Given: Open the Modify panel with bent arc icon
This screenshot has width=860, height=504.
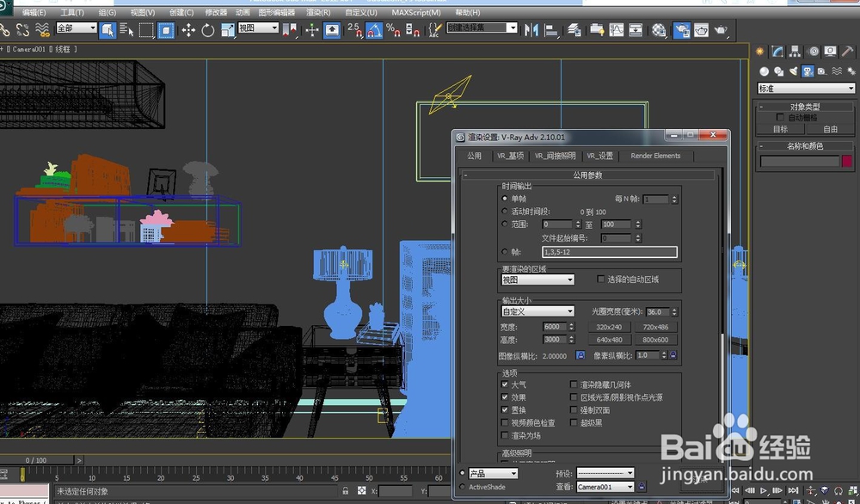Looking at the screenshot, I should 777,52.
